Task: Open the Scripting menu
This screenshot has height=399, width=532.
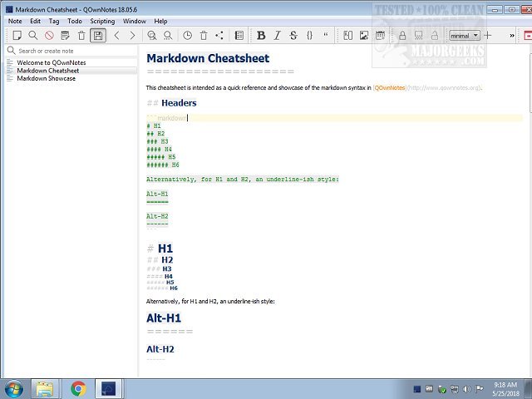Action: 102,21
